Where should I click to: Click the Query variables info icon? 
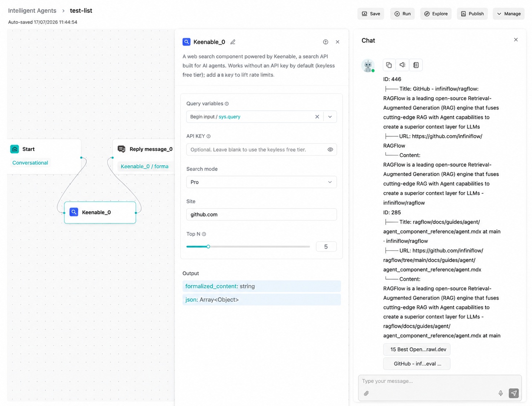227,104
